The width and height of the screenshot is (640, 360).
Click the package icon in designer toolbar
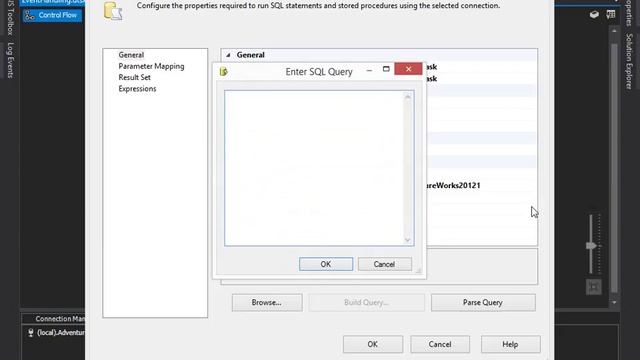(x=594, y=15)
